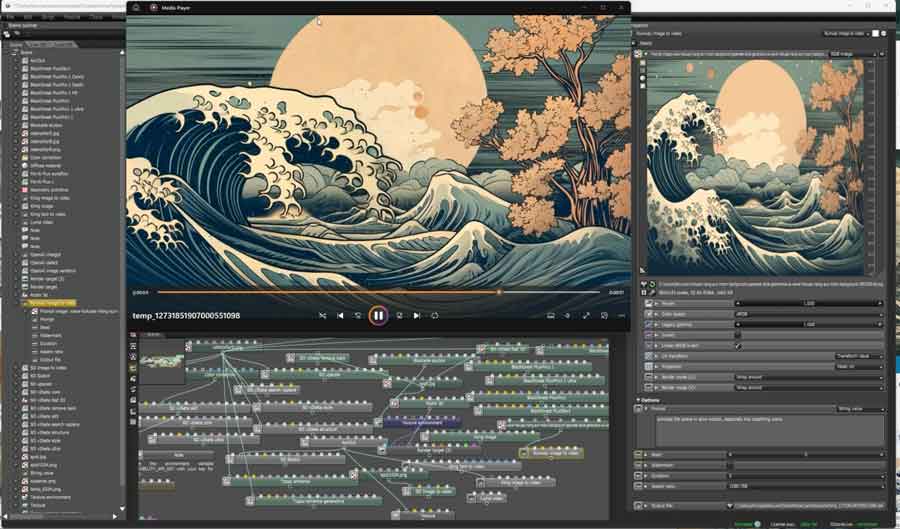Select the Texture environment node
Screen dimensions: 900x529
coord(420,423)
